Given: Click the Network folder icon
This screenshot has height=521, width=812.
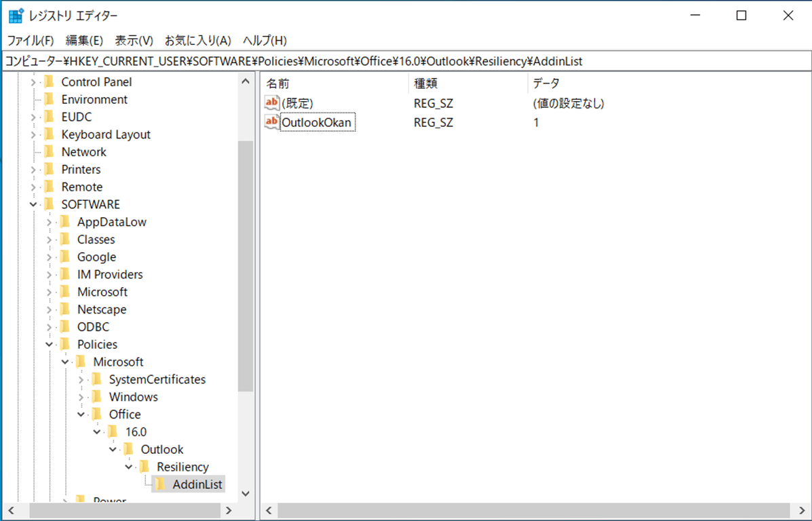Looking at the screenshot, I should coord(50,152).
